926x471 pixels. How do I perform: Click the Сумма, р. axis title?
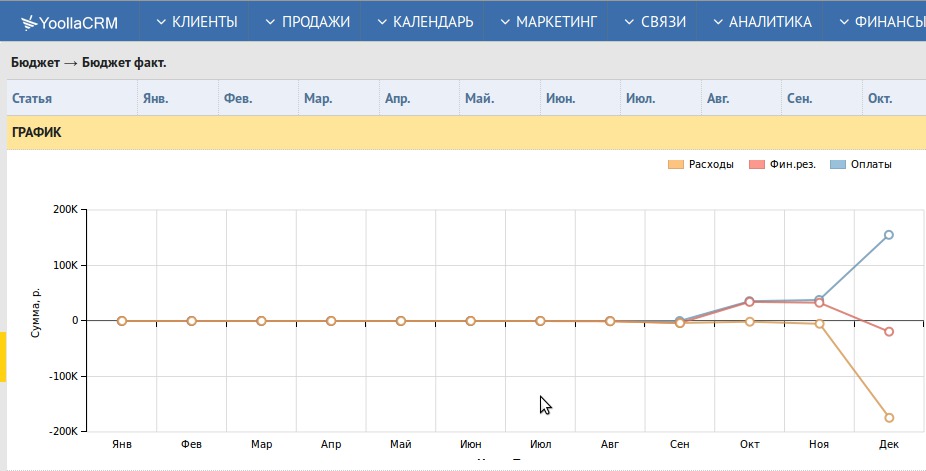[36, 313]
